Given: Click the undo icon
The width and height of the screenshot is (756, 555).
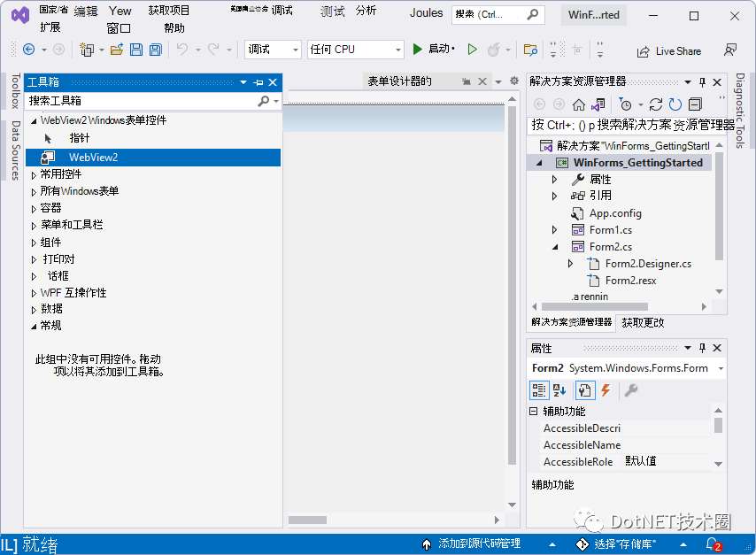Looking at the screenshot, I should [x=182, y=50].
